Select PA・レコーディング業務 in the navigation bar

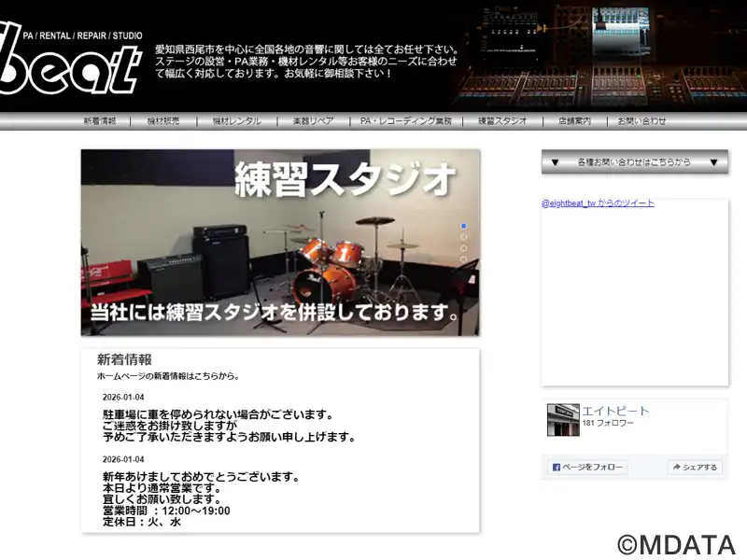(x=406, y=121)
